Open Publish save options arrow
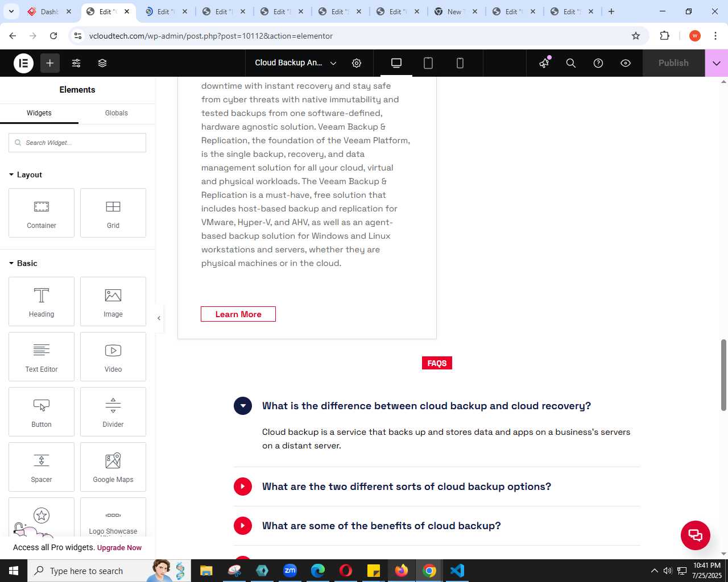The image size is (728, 582). [717, 63]
